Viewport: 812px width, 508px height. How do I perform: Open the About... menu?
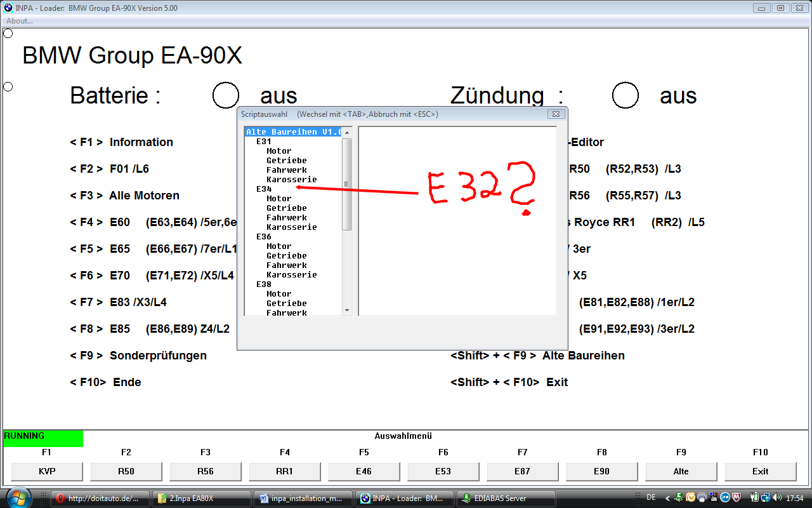tap(20, 21)
